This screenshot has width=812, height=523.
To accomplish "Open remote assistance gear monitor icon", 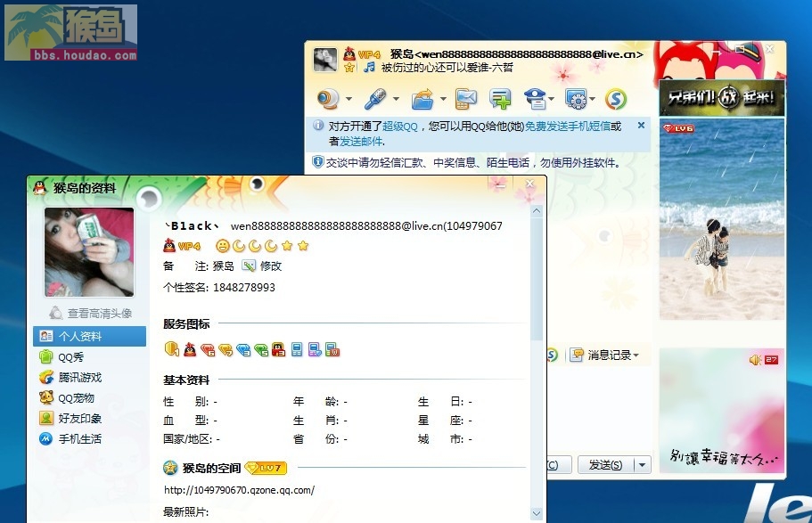I will pyautogui.click(x=577, y=98).
